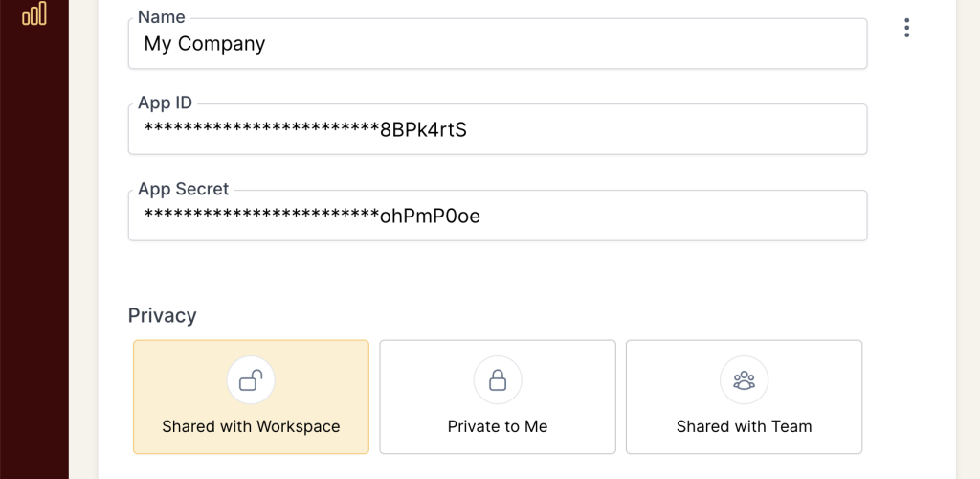The width and height of the screenshot is (980, 479).
Task: Open the three-dot more options menu
Action: (906, 29)
